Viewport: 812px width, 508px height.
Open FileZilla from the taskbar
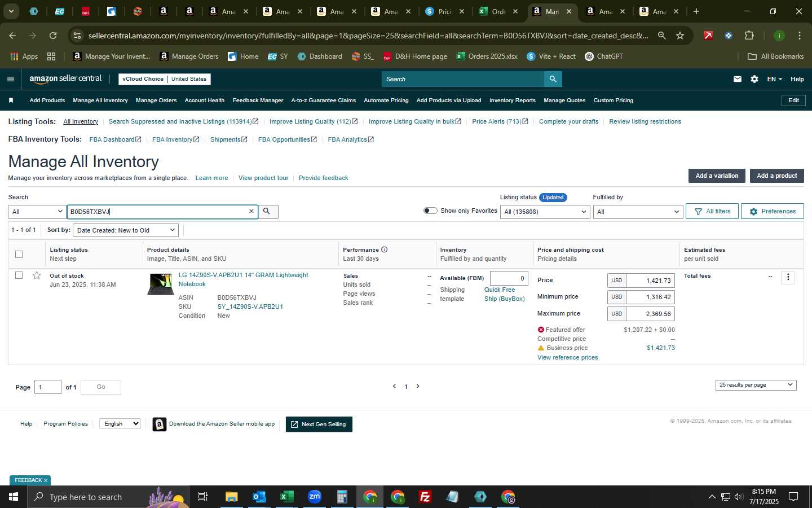pos(425,497)
